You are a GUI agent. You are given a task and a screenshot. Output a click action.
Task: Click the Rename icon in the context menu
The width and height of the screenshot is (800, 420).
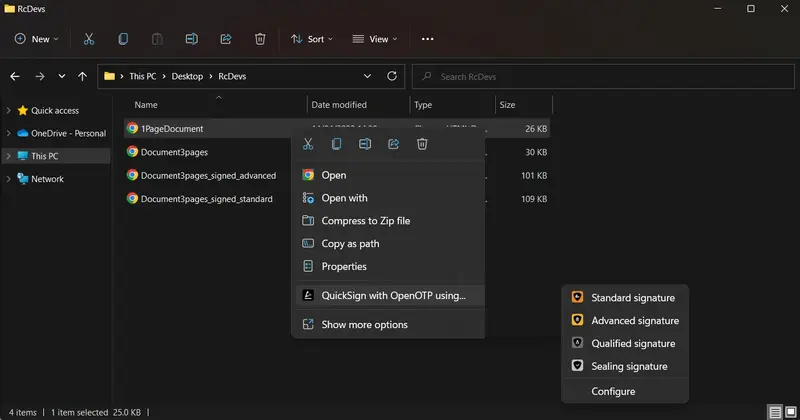[365, 144]
